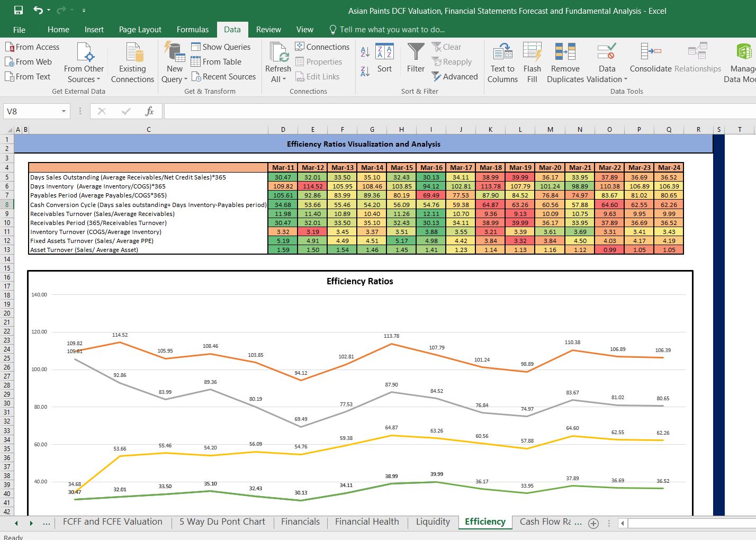Switch to the Review ribbon tab

[x=268, y=30]
